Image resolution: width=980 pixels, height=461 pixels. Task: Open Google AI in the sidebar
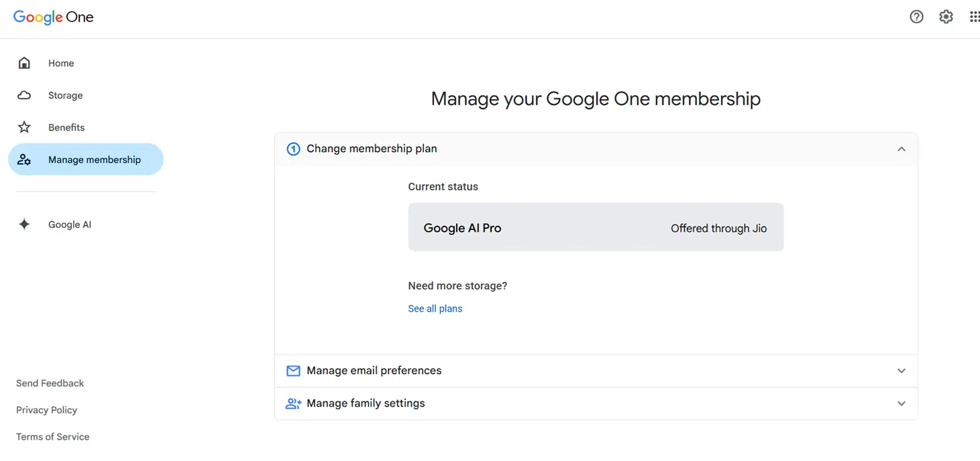click(x=86, y=224)
